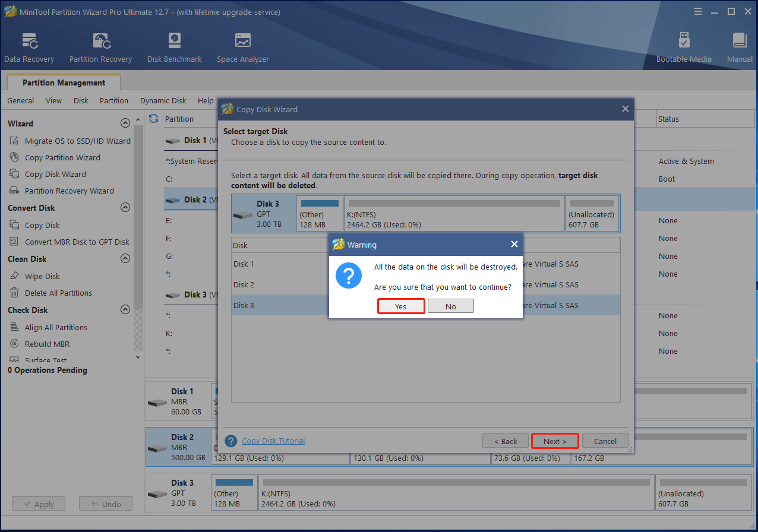Select Disk 1 row in target list
The width and height of the screenshot is (758, 532).
coord(425,264)
